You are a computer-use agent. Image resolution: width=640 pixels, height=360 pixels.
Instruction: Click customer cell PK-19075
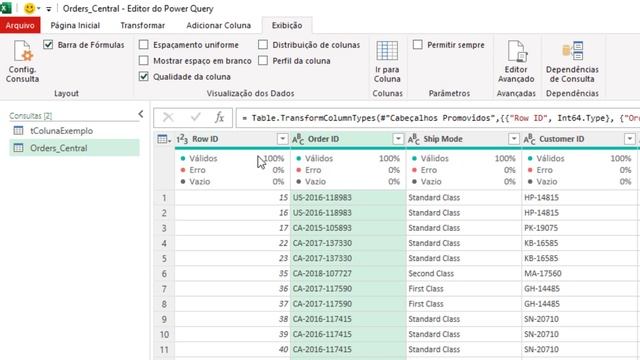pyautogui.click(x=580, y=228)
